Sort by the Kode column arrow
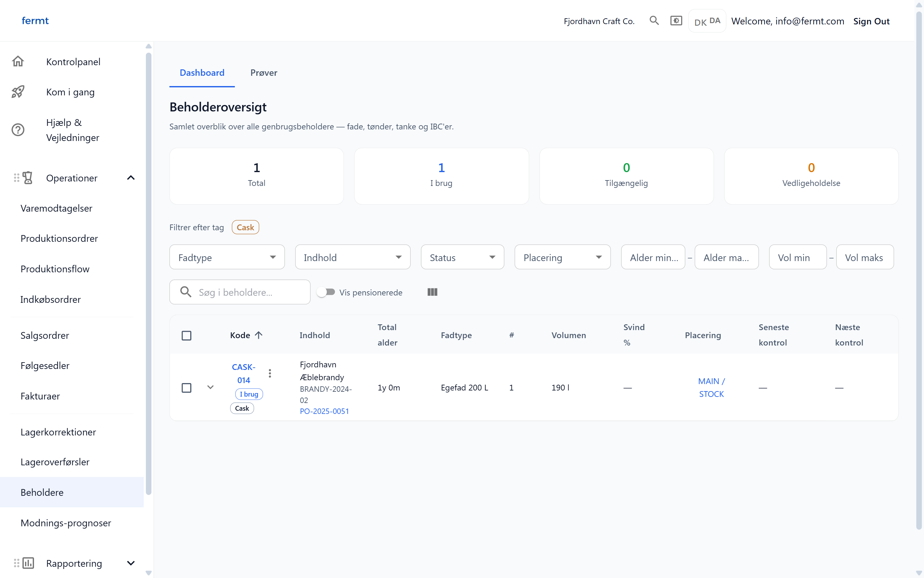This screenshot has width=924, height=578. [259, 335]
